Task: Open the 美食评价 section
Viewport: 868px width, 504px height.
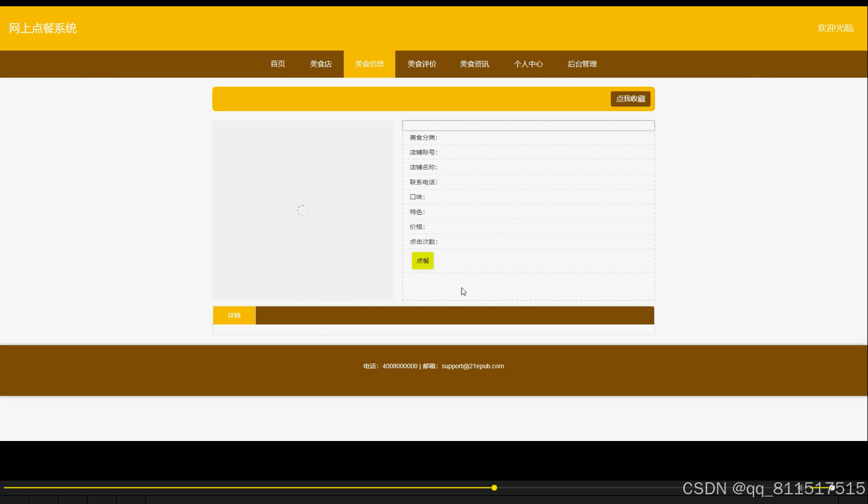Action: pos(422,64)
